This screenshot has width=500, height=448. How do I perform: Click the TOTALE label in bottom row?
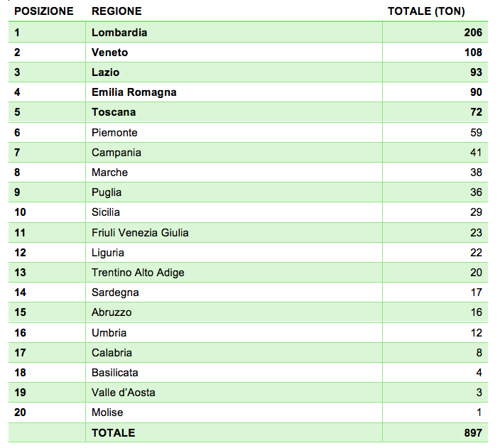click(x=113, y=432)
